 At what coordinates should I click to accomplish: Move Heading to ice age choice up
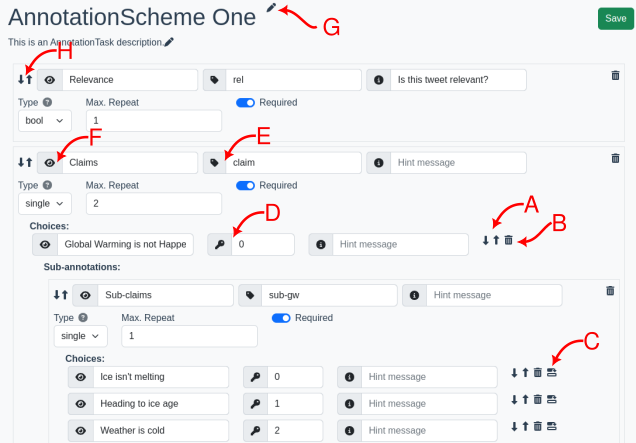[525, 399]
